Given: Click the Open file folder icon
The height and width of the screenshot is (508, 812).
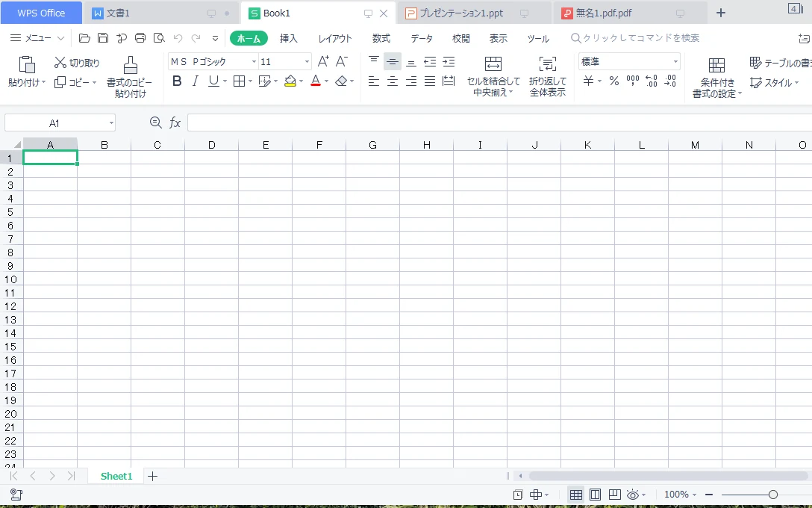Looking at the screenshot, I should [84, 38].
